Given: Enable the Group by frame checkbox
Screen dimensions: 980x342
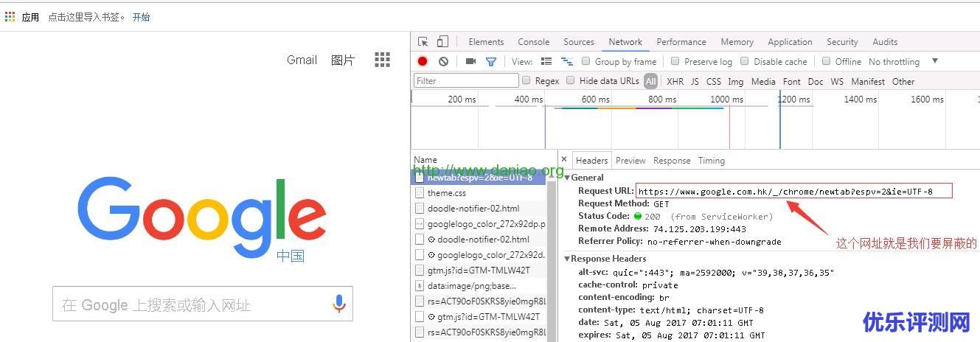Looking at the screenshot, I should (586, 61).
